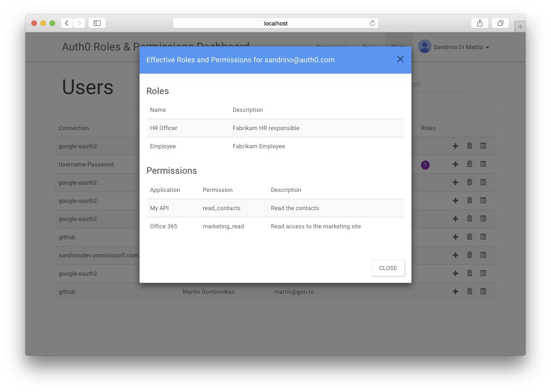
Task: Close the dialog with the X icon
Action: point(400,60)
